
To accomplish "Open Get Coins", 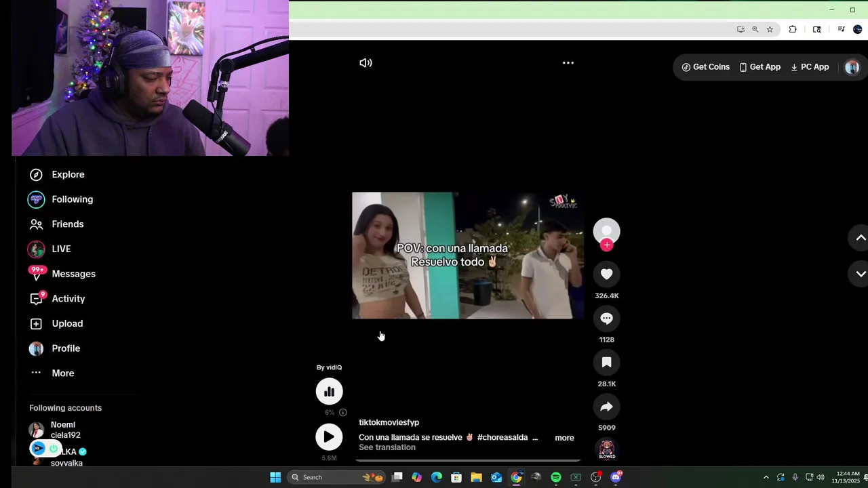I will pos(706,67).
